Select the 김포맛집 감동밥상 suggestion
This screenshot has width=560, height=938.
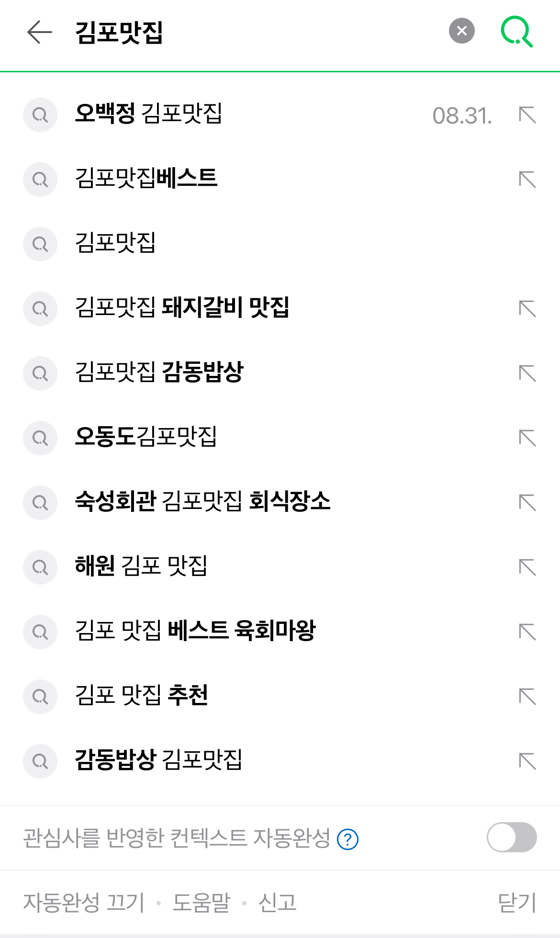click(159, 373)
